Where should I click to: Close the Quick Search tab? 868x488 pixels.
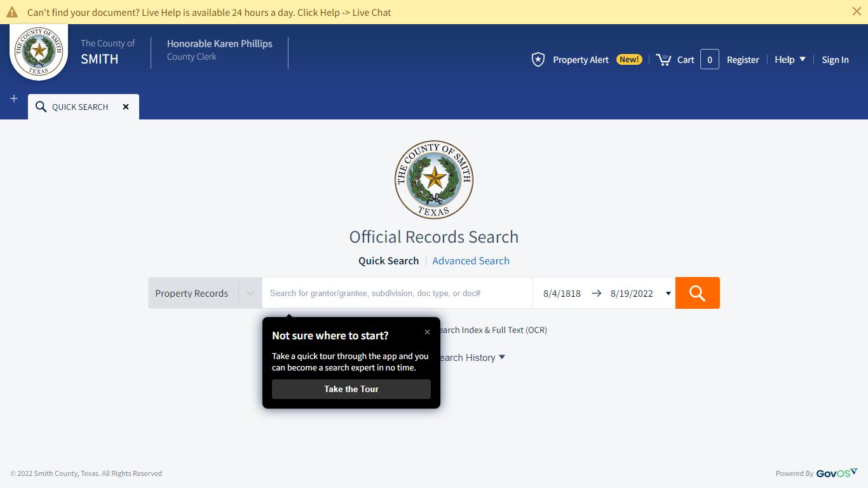click(x=126, y=107)
